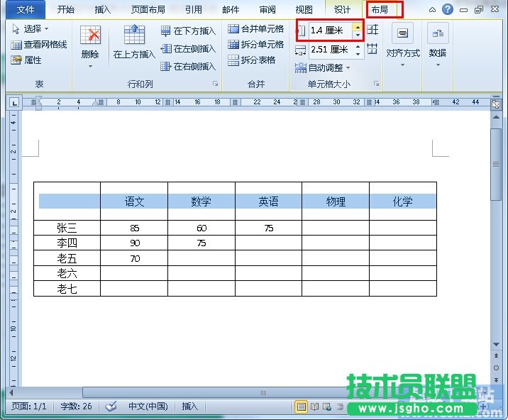Viewport: 508px width, 420px height.
Task: Open the AutoFit (自动调整) dropdown
Action: click(x=324, y=68)
